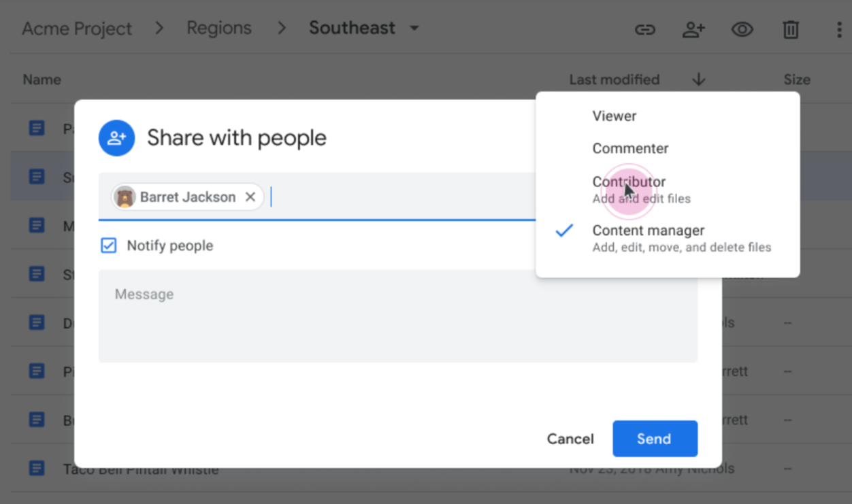Click in the Message text area
This screenshot has height=504, width=852.
pyautogui.click(x=398, y=316)
